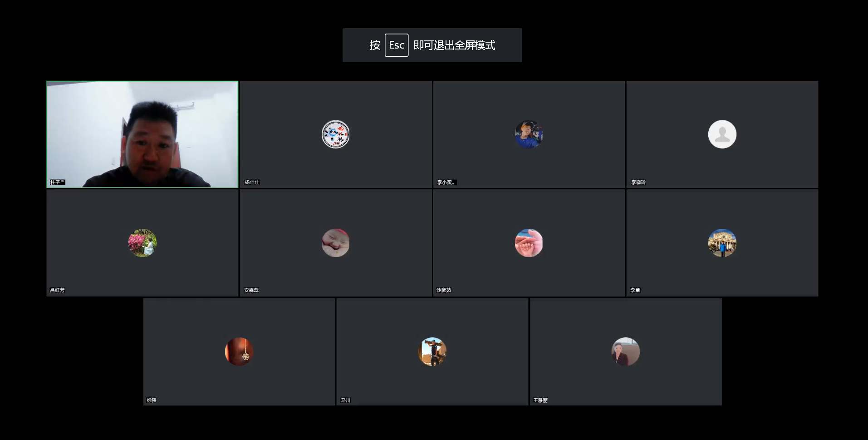Select 王雅丽's portrait avatar

(625, 351)
